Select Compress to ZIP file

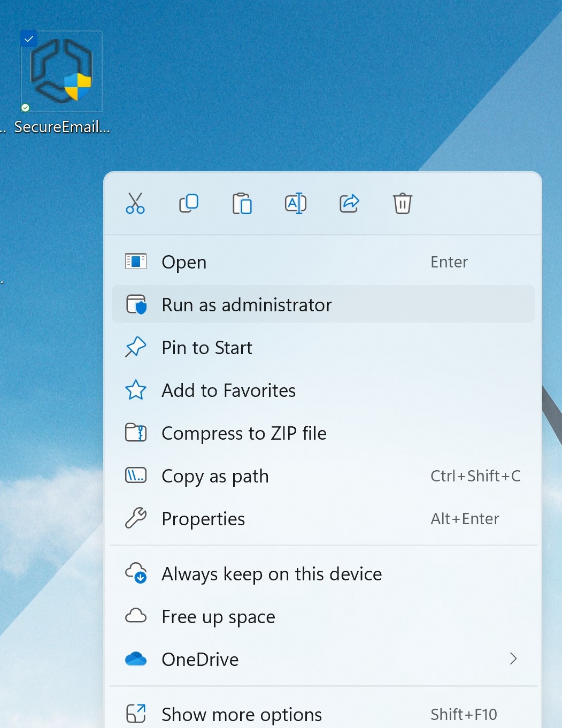(x=323, y=433)
